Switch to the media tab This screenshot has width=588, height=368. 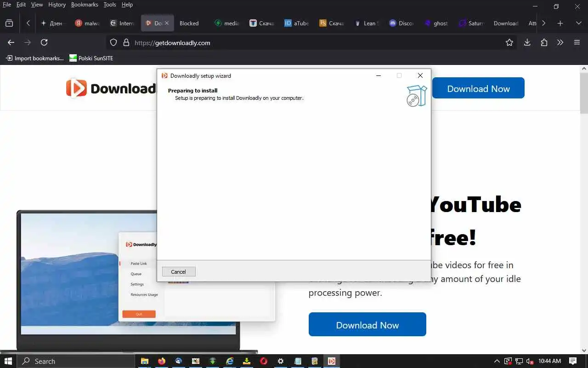coord(226,23)
